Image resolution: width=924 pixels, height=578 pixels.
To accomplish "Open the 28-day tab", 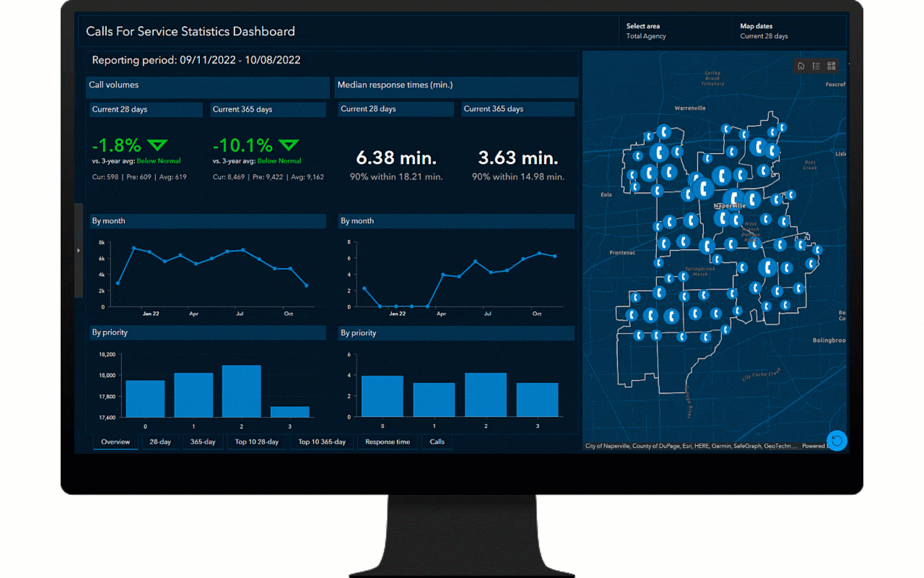I will point(160,442).
